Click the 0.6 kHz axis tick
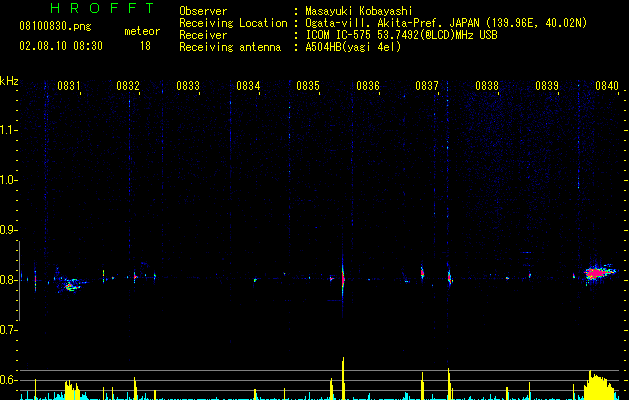Viewport: 629px width, 400px height. click(x=9, y=380)
